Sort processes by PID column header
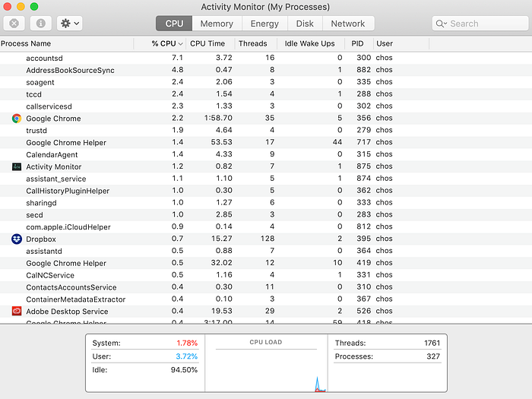Screen dimensions: 532x399 coord(359,43)
